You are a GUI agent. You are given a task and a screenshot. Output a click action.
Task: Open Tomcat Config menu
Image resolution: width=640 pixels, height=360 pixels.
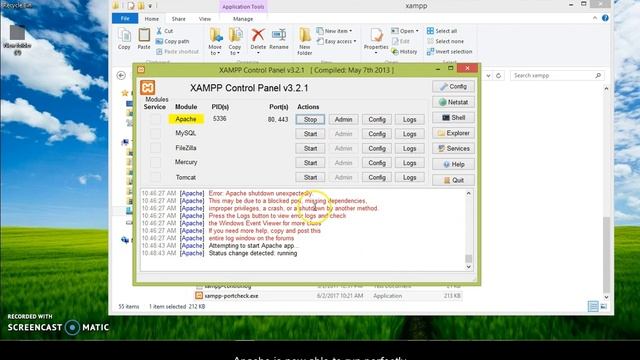[x=377, y=178]
